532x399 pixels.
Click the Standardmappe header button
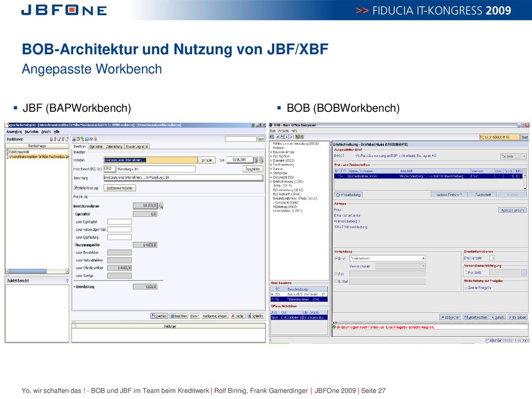click(x=37, y=146)
